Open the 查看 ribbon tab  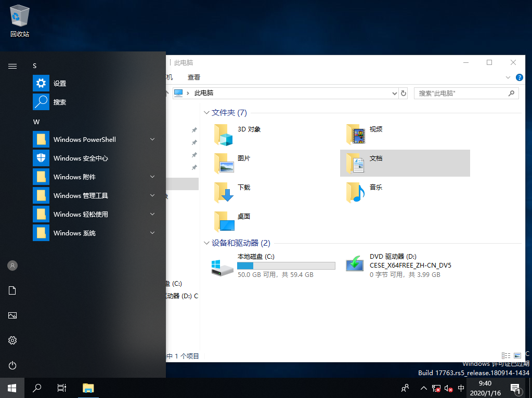coord(194,77)
